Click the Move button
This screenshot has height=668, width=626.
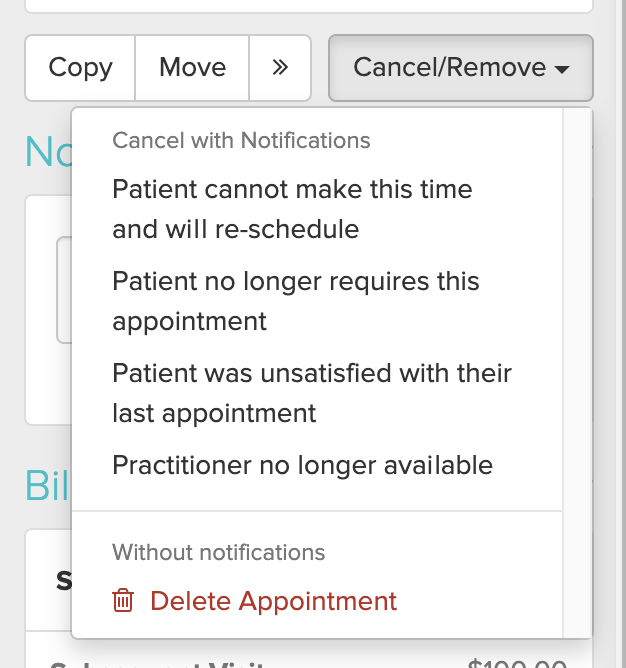(192, 68)
